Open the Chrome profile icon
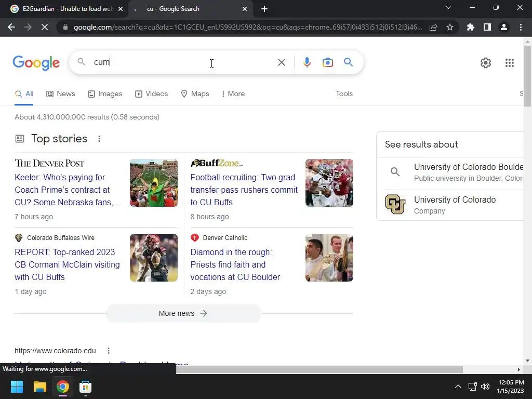 pos(504,27)
